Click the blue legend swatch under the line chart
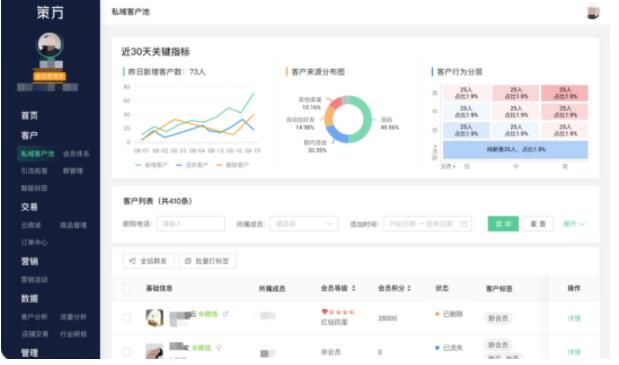This screenshot has height=365, width=619. click(179, 165)
